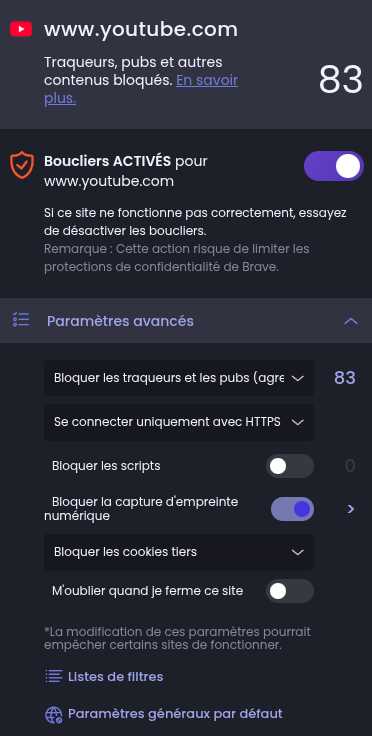Open Bloquer les traqueurs dropdown
This screenshot has width=372, height=736.
point(179,378)
